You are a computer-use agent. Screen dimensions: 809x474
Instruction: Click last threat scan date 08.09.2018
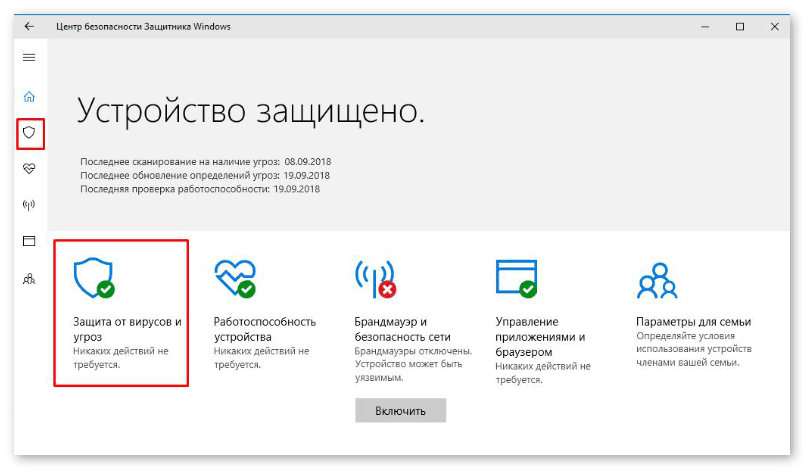(x=308, y=161)
